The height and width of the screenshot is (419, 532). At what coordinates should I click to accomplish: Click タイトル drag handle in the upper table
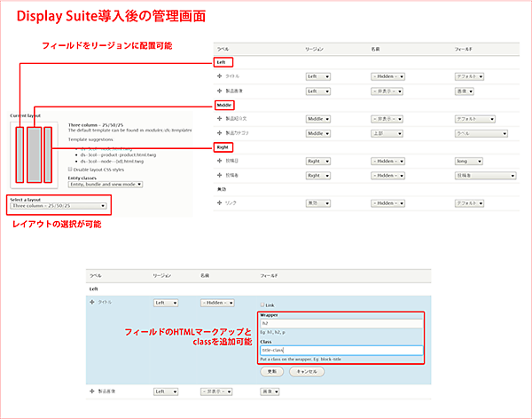point(220,76)
